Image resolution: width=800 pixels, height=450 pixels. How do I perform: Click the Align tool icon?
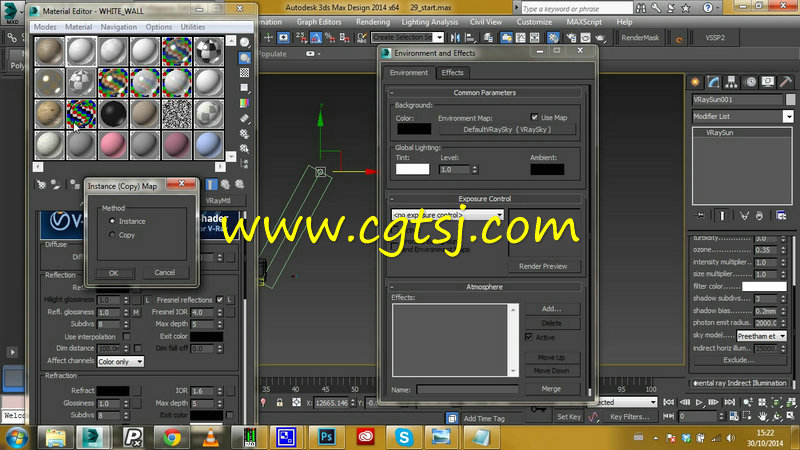(x=469, y=37)
